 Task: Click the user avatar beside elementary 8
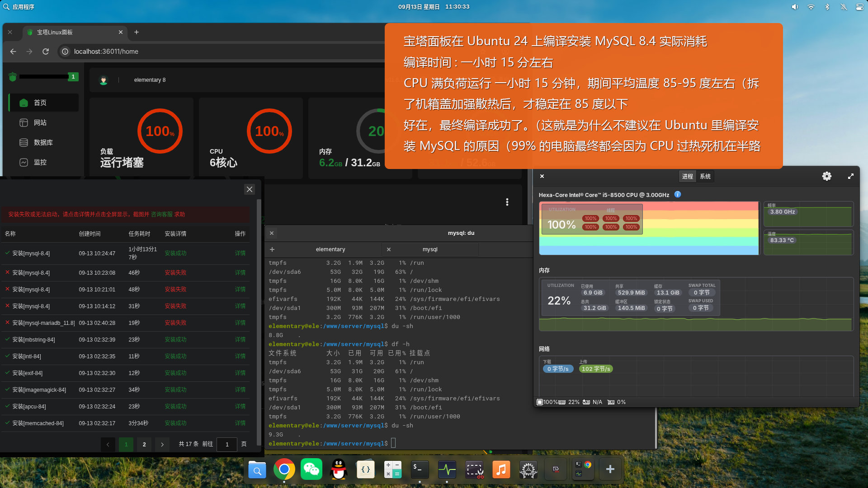point(104,80)
